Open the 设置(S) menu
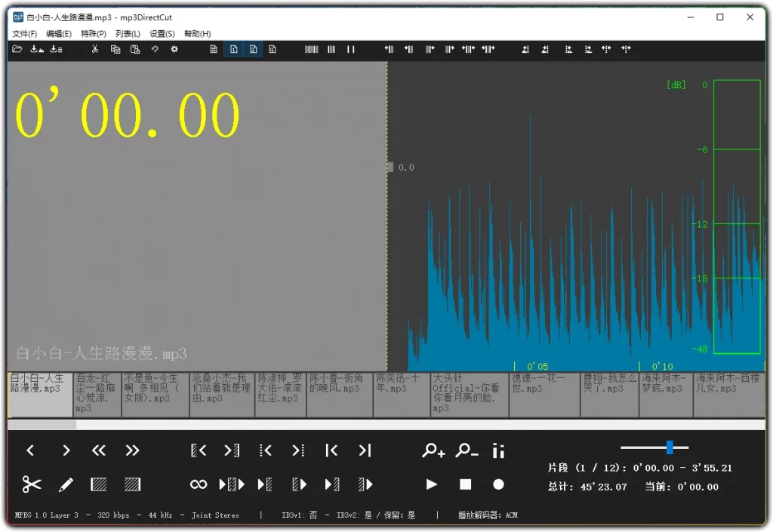Viewport: 773px width, 532px height. 161,33
